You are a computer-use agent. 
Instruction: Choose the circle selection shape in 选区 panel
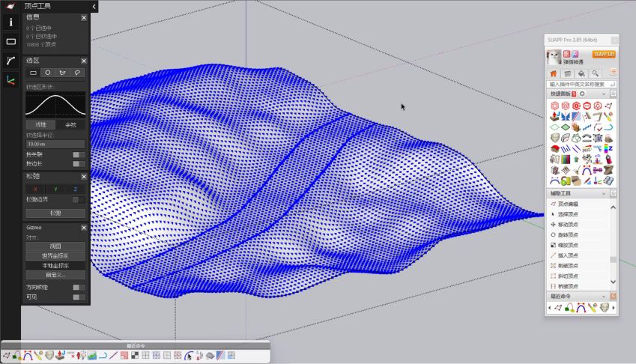pyautogui.click(x=48, y=73)
